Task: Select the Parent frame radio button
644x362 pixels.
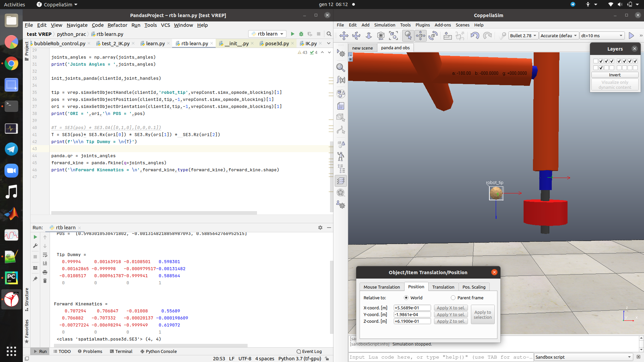Action: coord(452,298)
